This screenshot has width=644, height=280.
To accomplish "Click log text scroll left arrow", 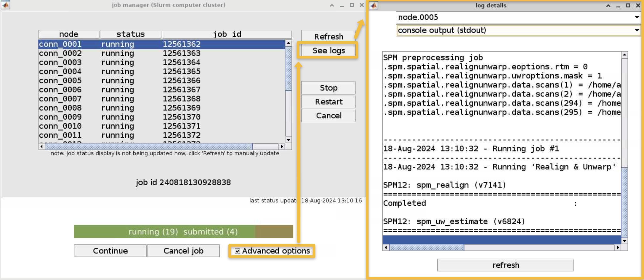I will tap(386, 247).
